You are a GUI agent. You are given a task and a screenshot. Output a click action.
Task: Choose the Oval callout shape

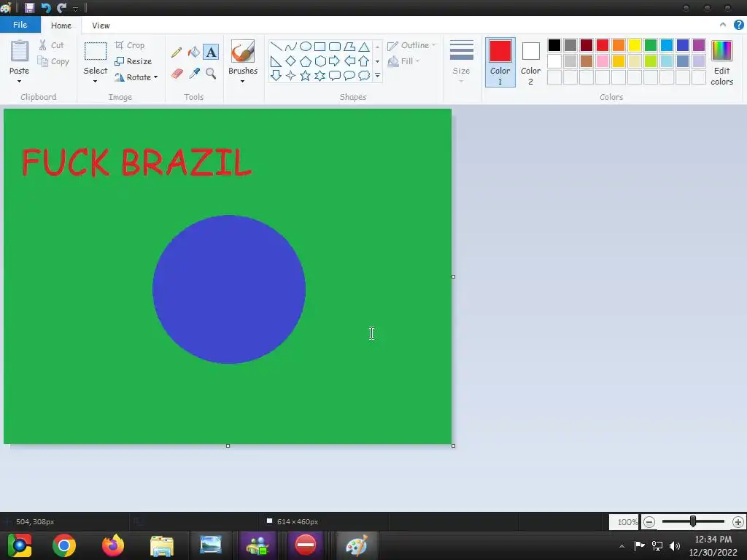pyautogui.click(x=349, y=75)
